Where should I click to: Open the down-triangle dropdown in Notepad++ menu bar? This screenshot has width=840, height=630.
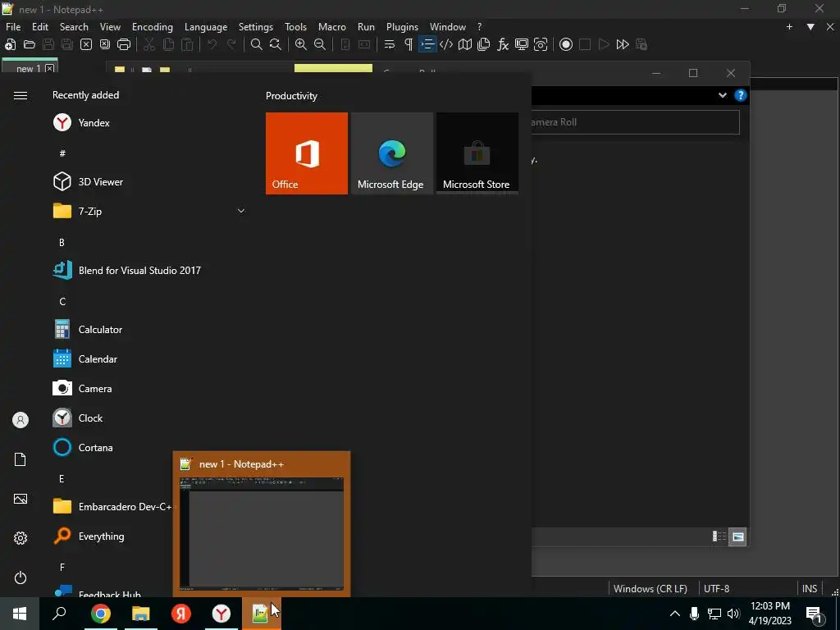tap(810, 27)
